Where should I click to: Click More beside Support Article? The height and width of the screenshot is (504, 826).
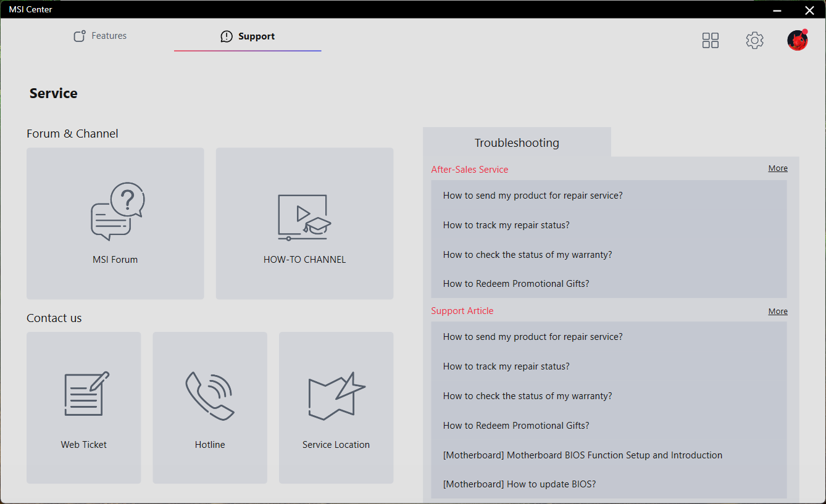tap(778, 312)
